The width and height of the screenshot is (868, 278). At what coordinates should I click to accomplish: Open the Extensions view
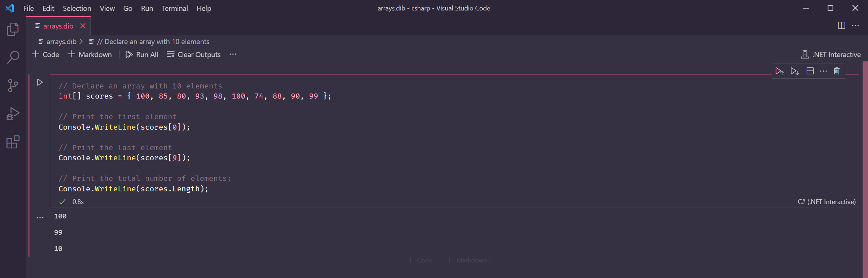coord(13,142)
